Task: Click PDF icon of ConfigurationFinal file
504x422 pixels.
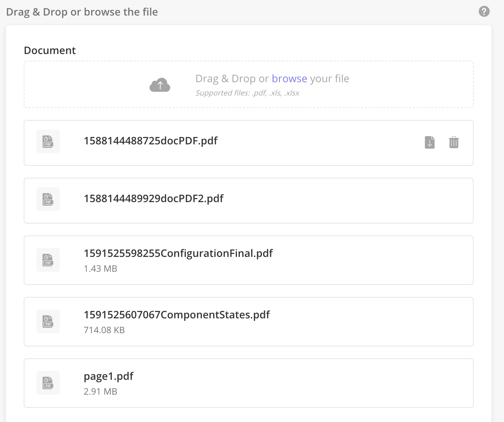Action: tap(48, 260)
